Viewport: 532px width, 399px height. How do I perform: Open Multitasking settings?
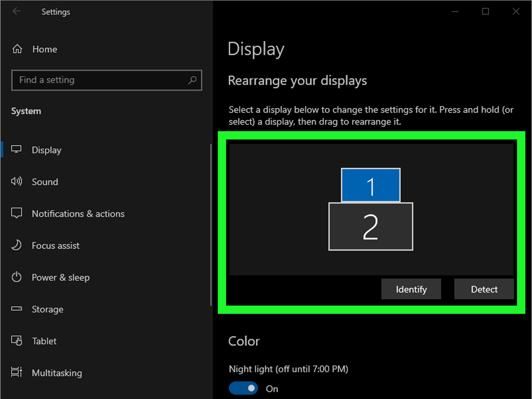pyautogui.click(x=57, y=373)
